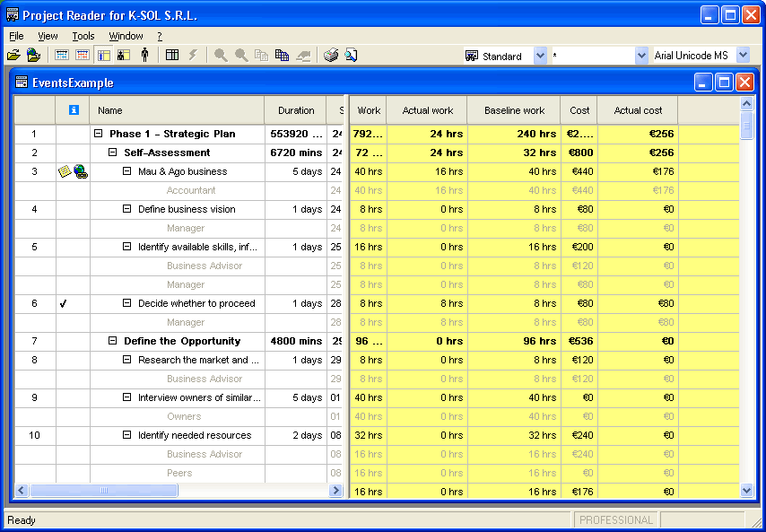Print the project with printer icon
The image size is (766, 532).
(331, 56)
